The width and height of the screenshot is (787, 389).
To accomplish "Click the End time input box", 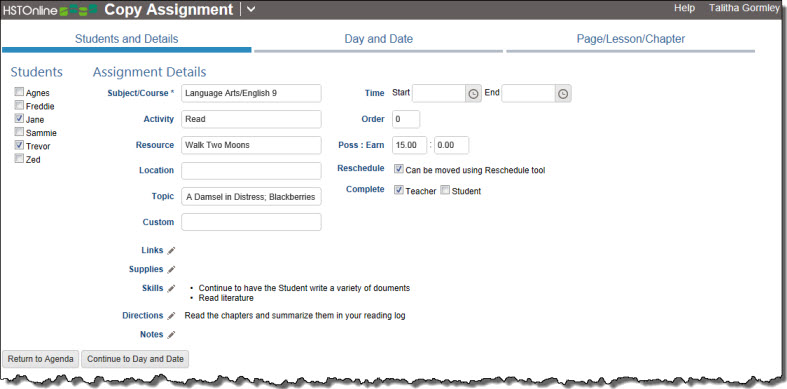I will 529,94.
